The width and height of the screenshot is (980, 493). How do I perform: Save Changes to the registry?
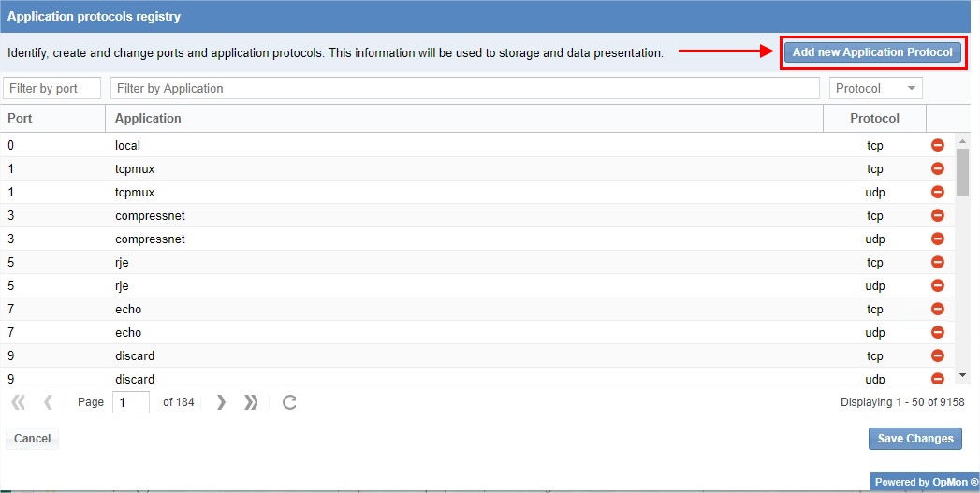tap(914, 438)
